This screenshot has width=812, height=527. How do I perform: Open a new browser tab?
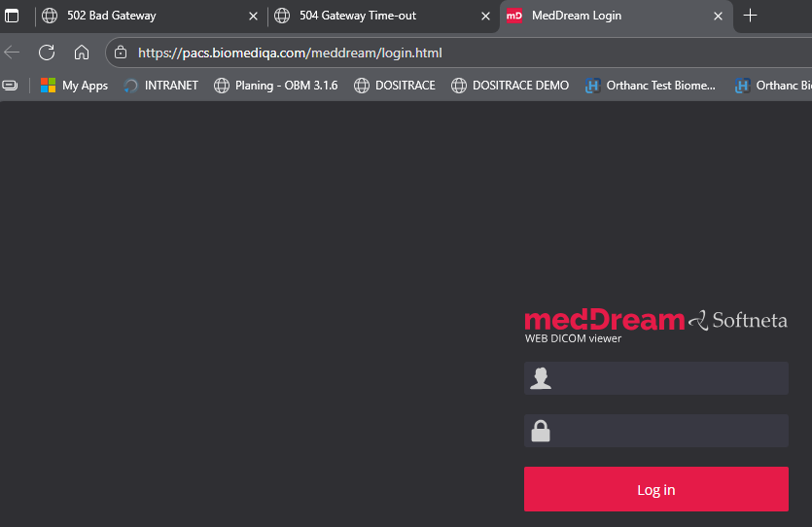[x=750, y=16]
